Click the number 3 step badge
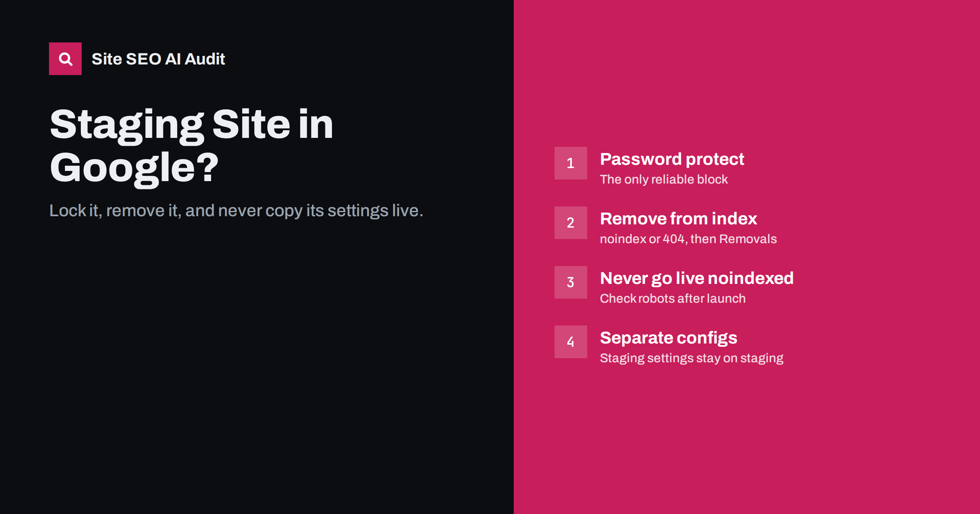 coord(571,282)
